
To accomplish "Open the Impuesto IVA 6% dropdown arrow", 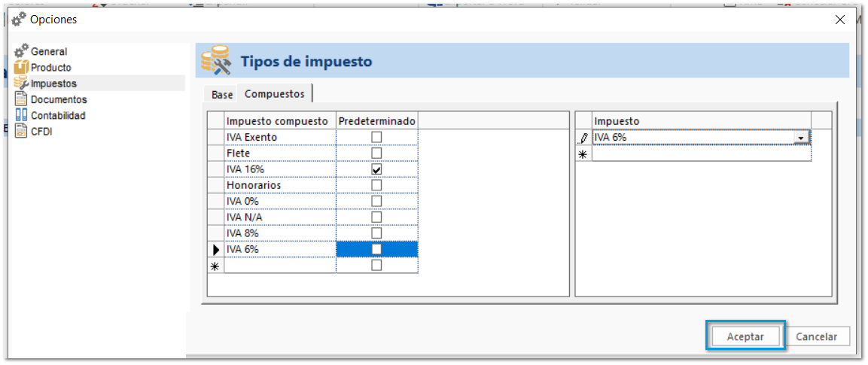I will pyautogui.click(x=802, y=138).
